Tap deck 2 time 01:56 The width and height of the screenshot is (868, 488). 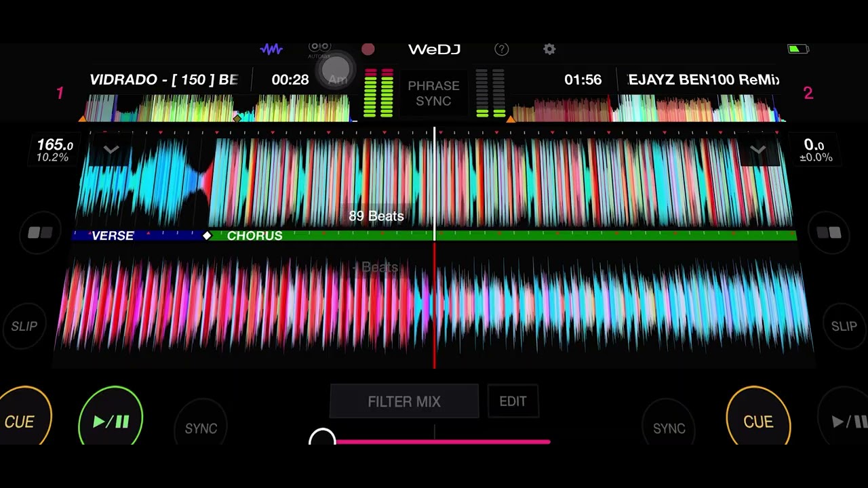[583, 80]
